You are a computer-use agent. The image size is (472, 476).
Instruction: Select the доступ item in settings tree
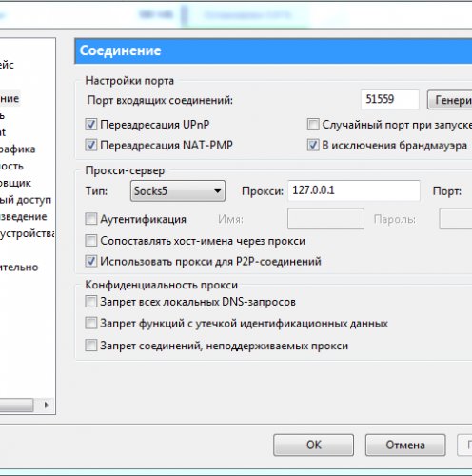[26, 200]
